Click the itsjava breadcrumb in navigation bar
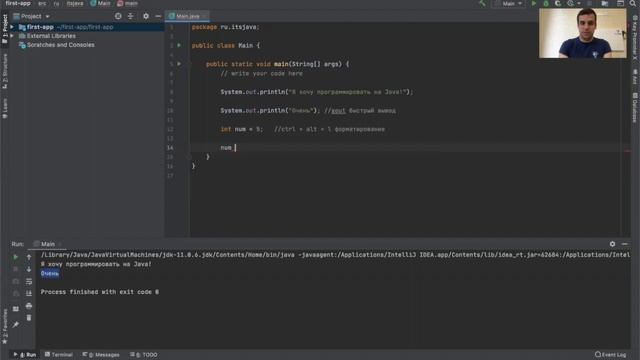This screenshot has width=640, height=360. (75, 3)
